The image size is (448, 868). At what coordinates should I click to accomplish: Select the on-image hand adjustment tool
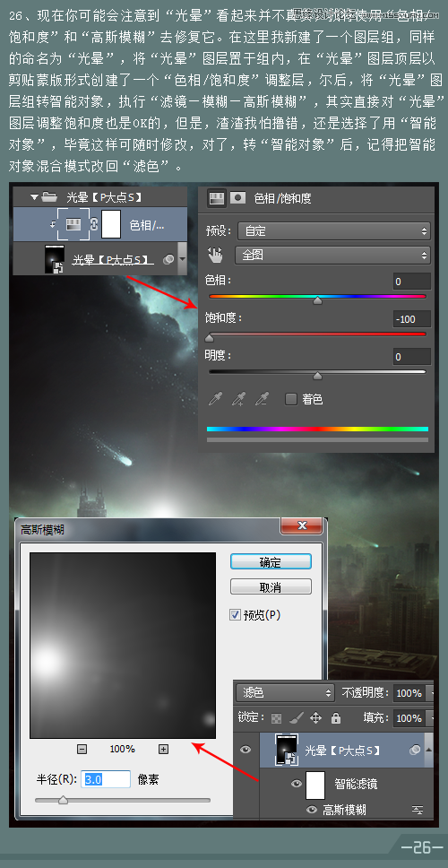[215, 255]
